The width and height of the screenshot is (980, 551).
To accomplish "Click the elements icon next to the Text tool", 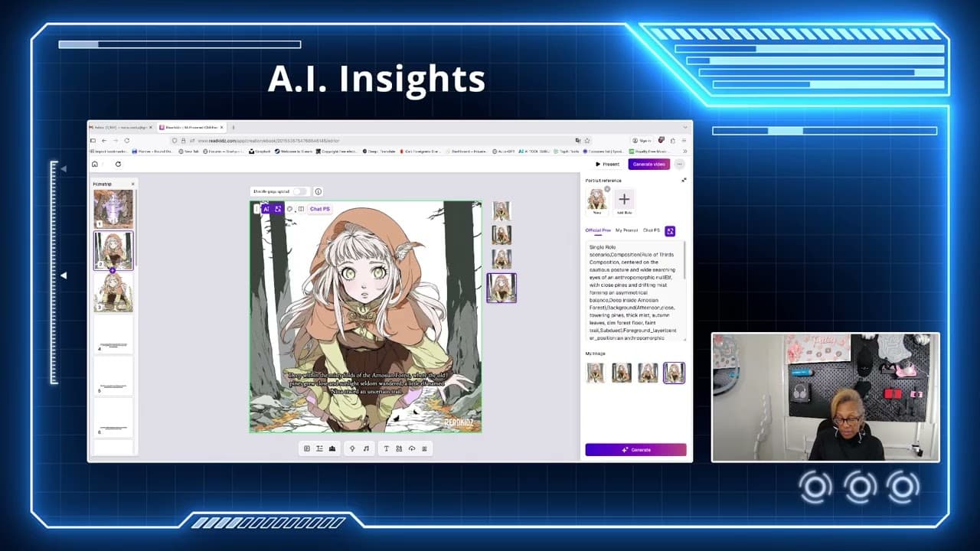I will pos(399,448).
